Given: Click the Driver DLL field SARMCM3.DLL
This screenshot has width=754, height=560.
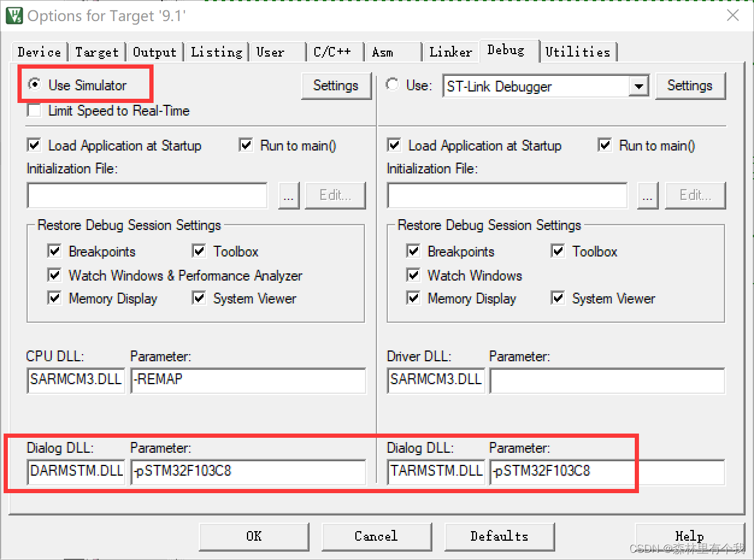Looking at the screenshot, I should point(436,381).
